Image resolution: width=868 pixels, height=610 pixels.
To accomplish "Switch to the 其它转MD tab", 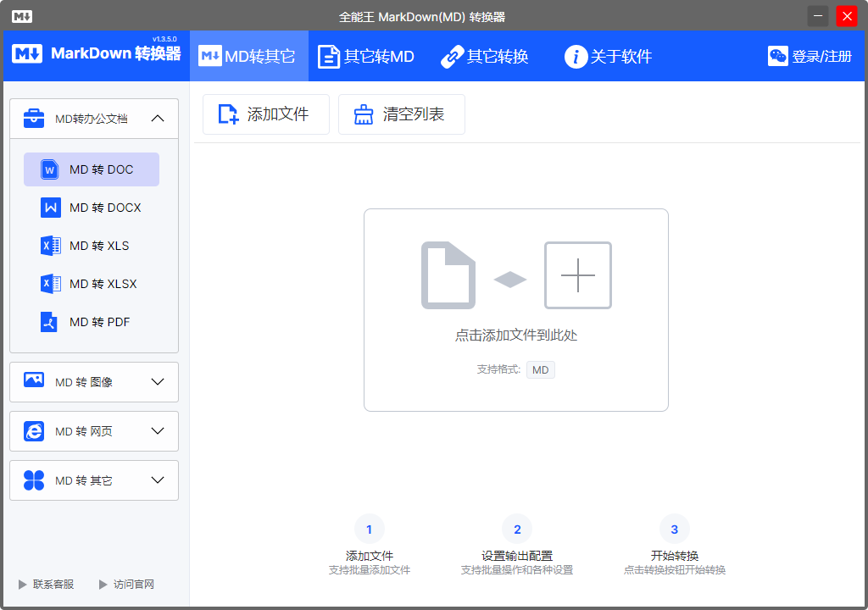I will tap(366, 56).
